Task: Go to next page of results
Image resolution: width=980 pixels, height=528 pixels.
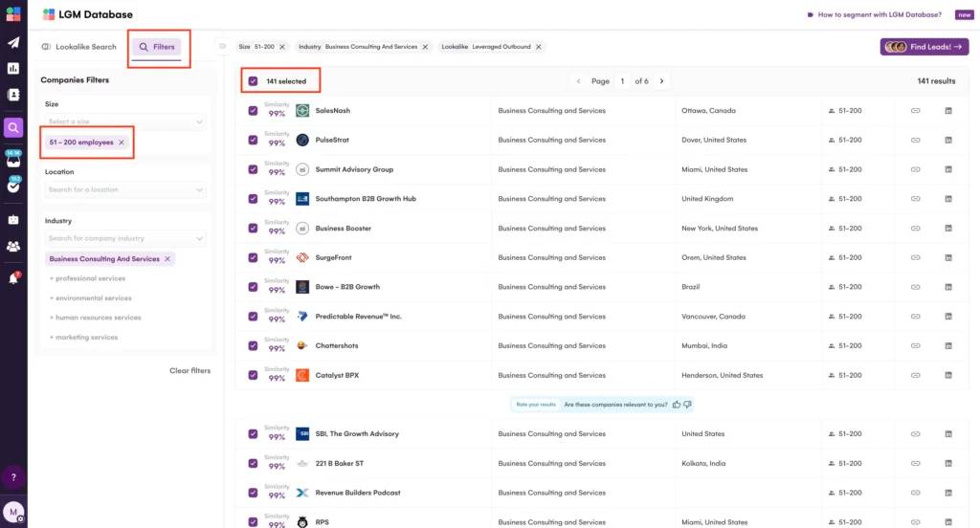Action: 660,81
